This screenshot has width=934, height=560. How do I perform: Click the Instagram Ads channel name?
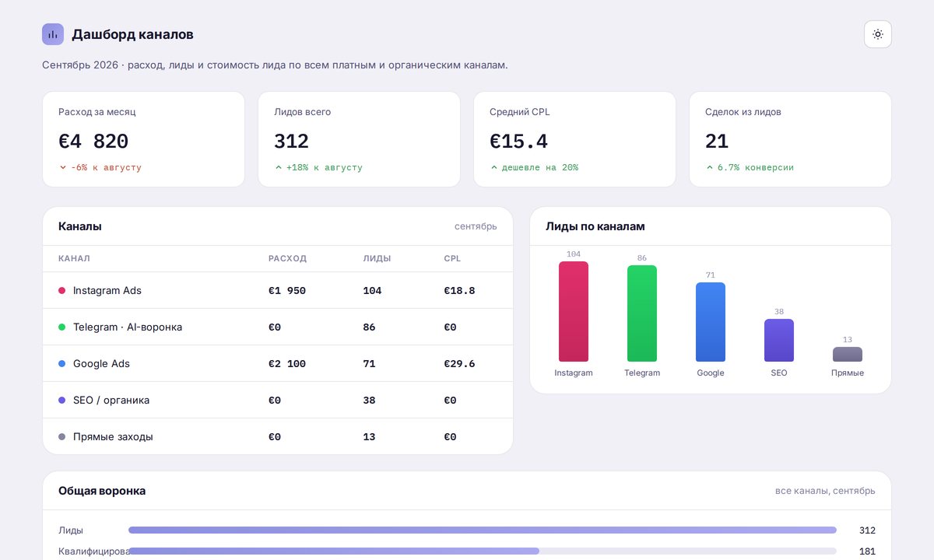pos(107,290)
